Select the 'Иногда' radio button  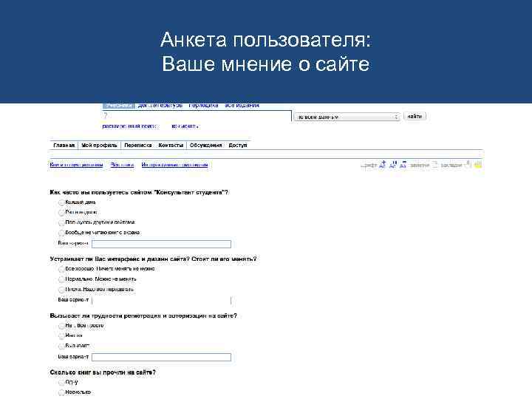(61, 336)
